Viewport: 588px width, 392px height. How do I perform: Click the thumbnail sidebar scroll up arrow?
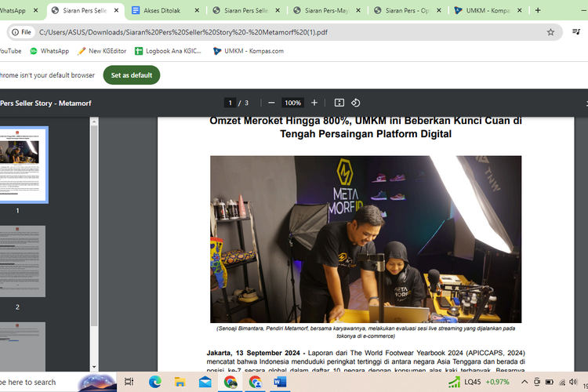click(94, 122)
